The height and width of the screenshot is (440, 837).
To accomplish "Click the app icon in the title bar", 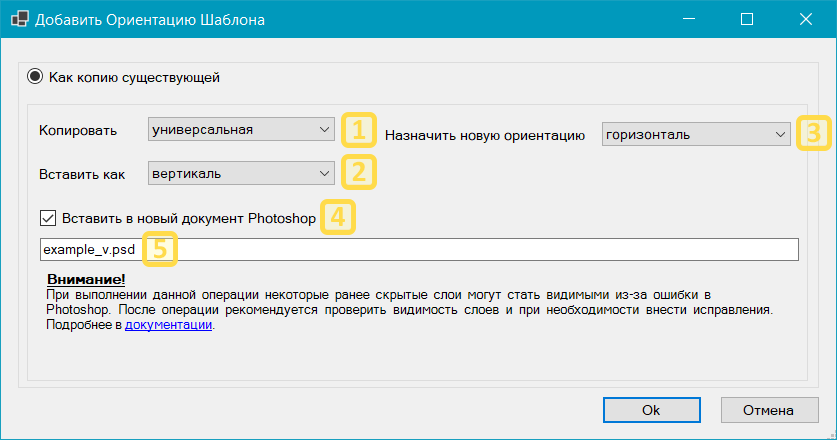I will 18,20.
